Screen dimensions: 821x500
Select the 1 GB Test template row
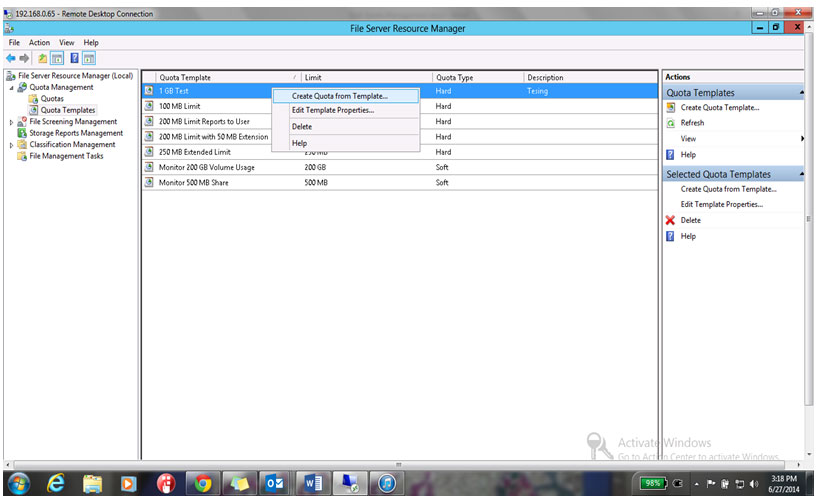[x=400, y=91]
